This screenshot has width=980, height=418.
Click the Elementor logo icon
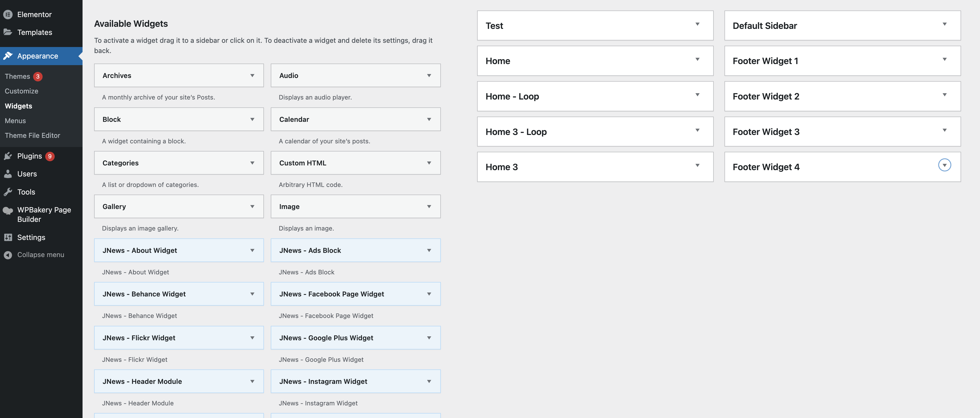tap(8, 14)
